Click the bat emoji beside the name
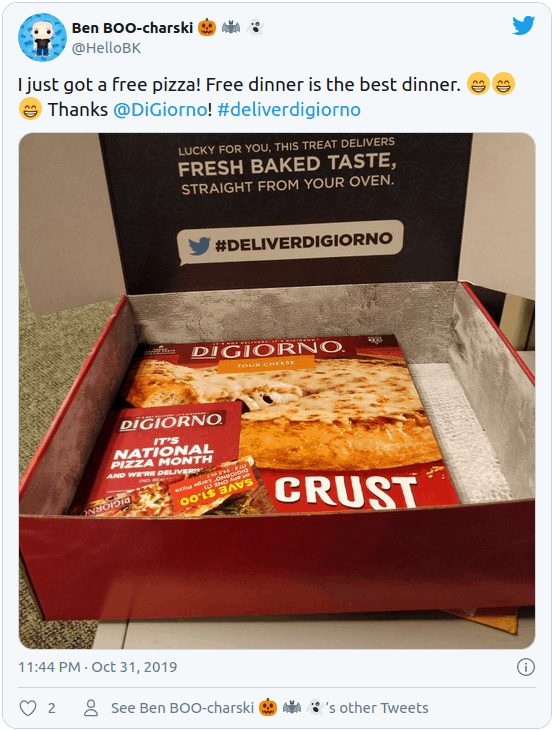This screenshot has width=553, height=730. (231, 27)
